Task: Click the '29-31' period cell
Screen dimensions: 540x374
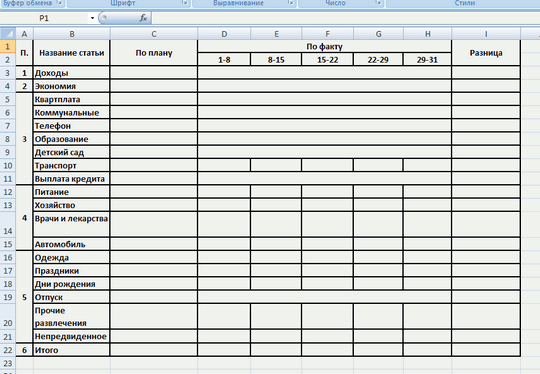Action: pyautogui.click(x=427, y=60)
